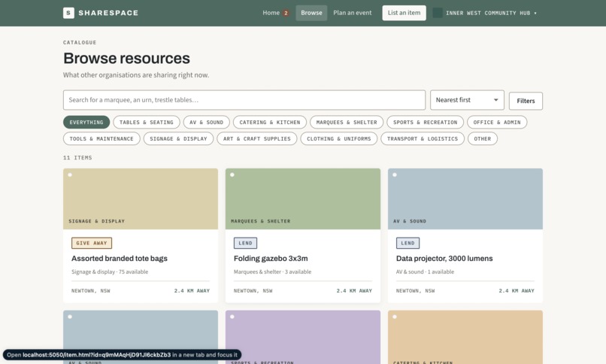Filter by Sports & Recreation chip
Image resolution: width=606 pixels, height=364 pixels.
425,122
